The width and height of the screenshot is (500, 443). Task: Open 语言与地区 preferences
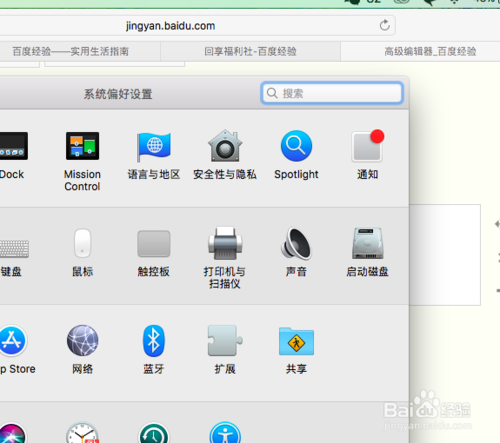[x=154, y=146]
